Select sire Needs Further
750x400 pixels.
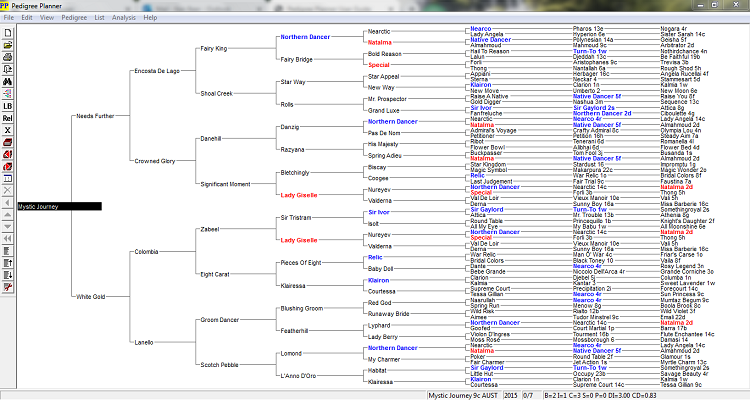(x=95, y=116)
